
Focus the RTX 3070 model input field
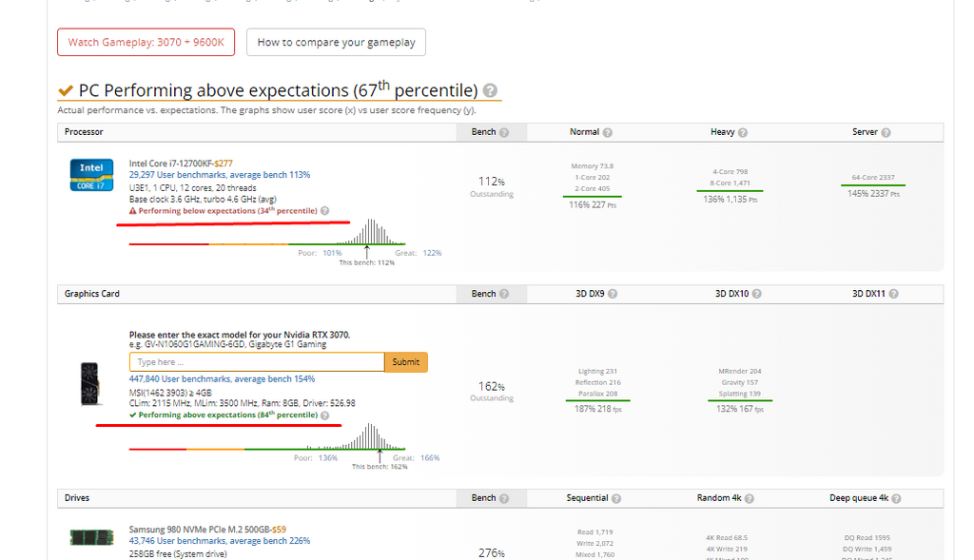tap(257, 362)
